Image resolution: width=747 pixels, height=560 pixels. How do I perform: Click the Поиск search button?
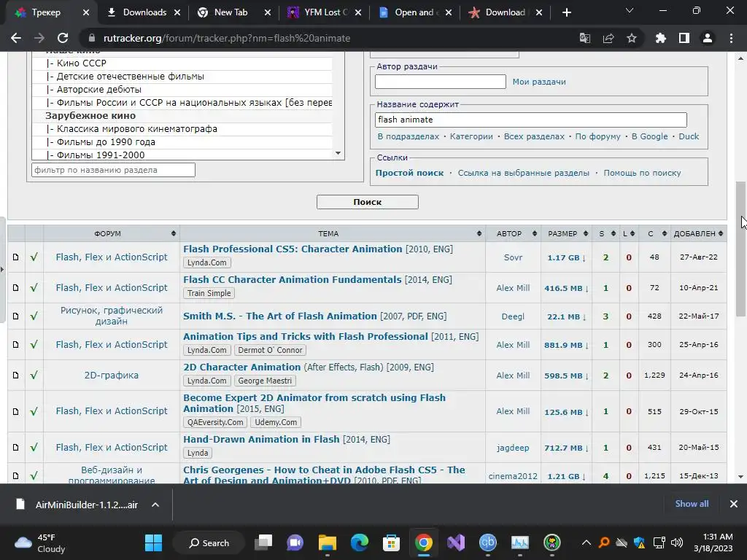[368, 202]
